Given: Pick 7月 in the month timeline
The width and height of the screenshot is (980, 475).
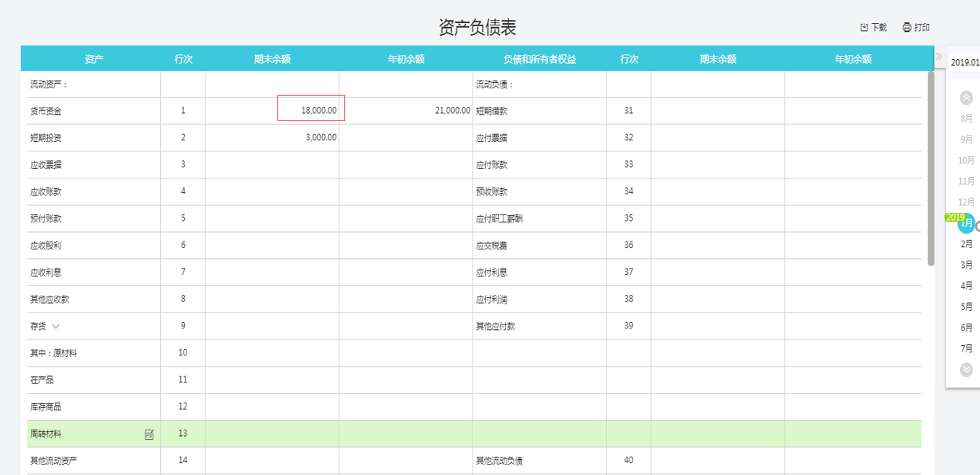Looking at the screenshot, I should (x=966, y=348).
